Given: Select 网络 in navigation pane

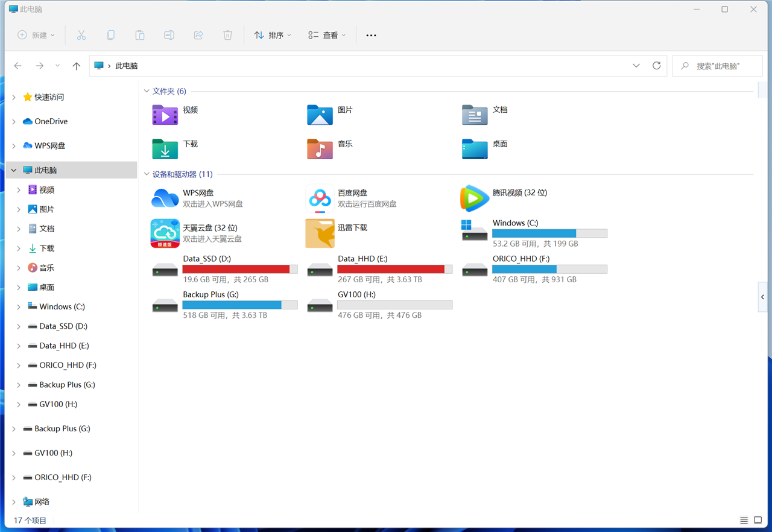Looking at the screenshot, I should click(36, 502).
